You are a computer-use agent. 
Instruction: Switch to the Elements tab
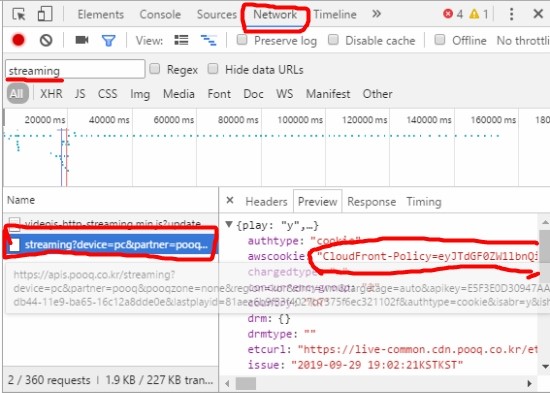(101, 14)
